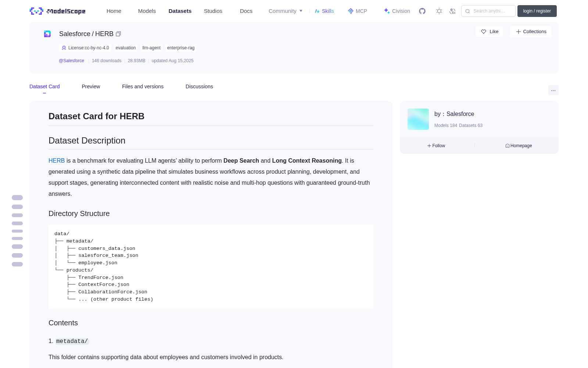
Task: Follow the Salesforce organization
Action: coord(436,146)
